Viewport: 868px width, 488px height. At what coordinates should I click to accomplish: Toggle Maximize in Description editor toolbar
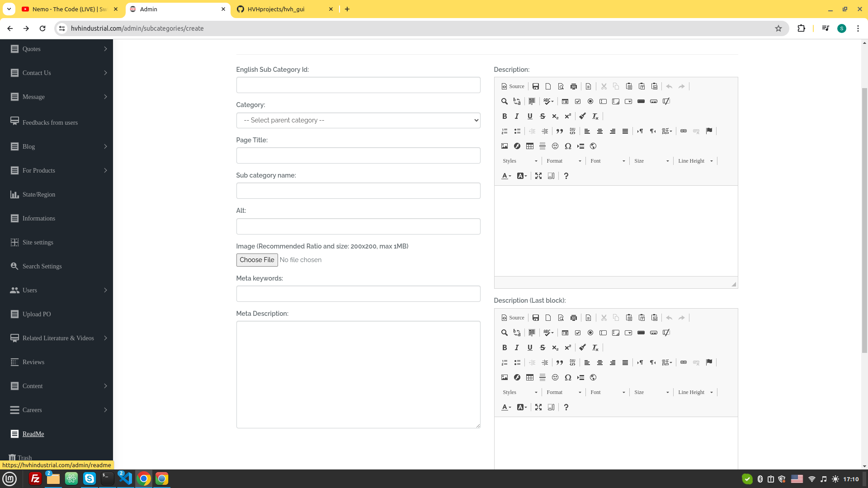[x=538, y=176]
